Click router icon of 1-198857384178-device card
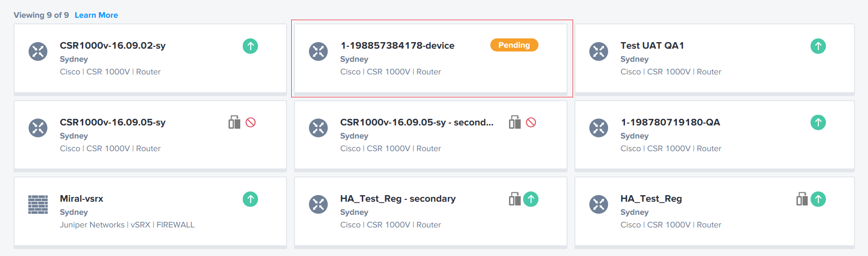 click(x=318, y=51)
